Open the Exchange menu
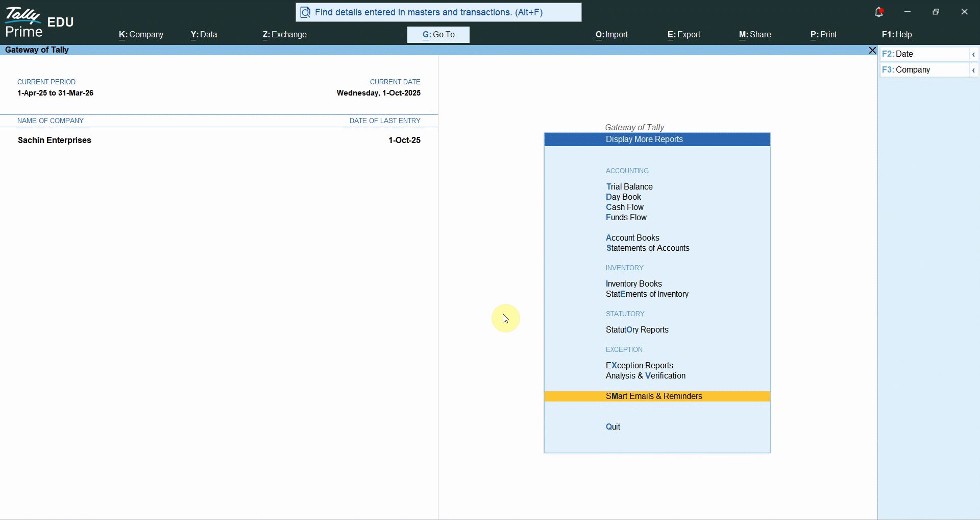 [284, 35]
